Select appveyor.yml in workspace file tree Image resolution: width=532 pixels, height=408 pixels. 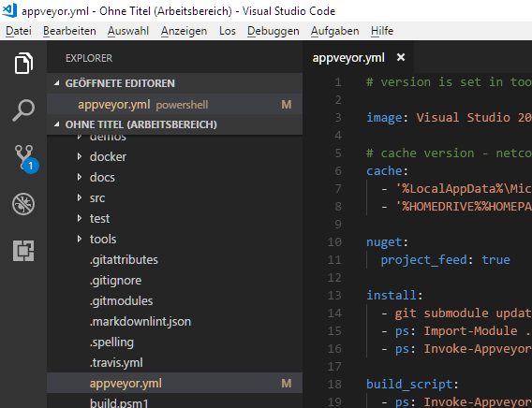click(175, 384)
